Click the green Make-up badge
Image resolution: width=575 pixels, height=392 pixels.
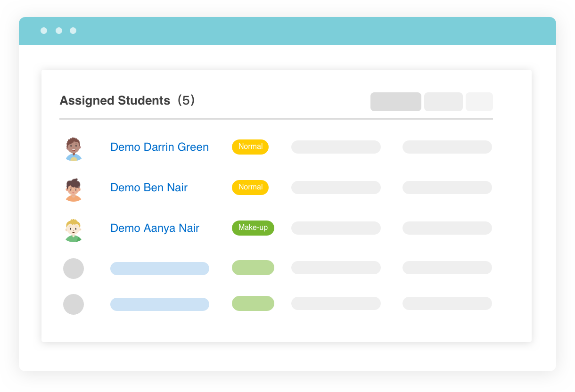[253, 228]
